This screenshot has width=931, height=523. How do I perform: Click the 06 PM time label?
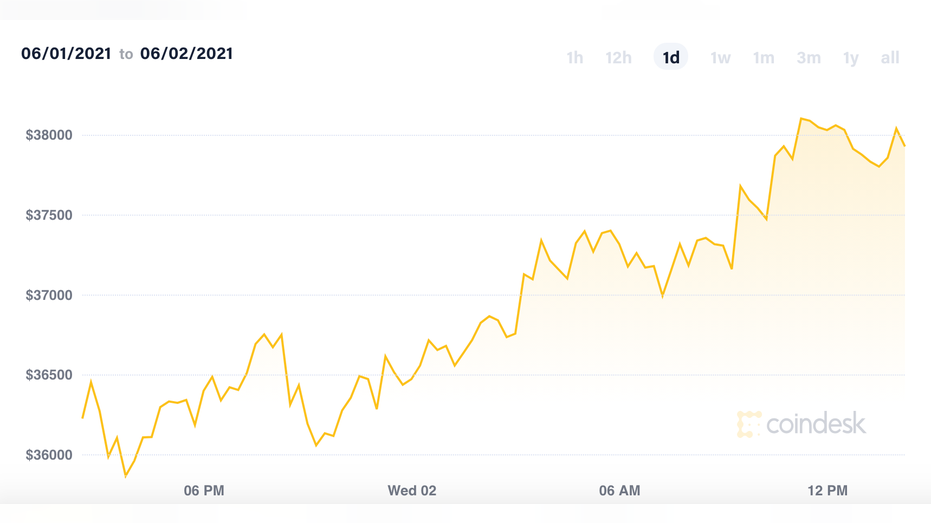204,490
